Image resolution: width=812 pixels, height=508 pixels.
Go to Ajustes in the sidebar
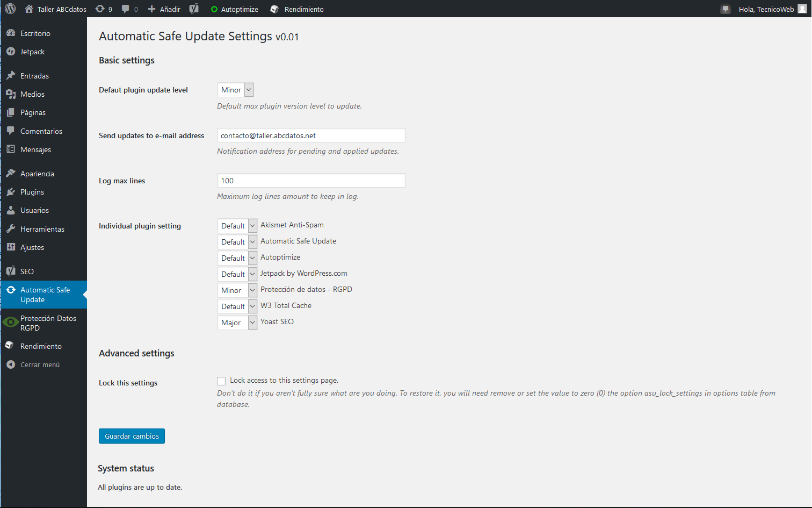click(32, 247)
